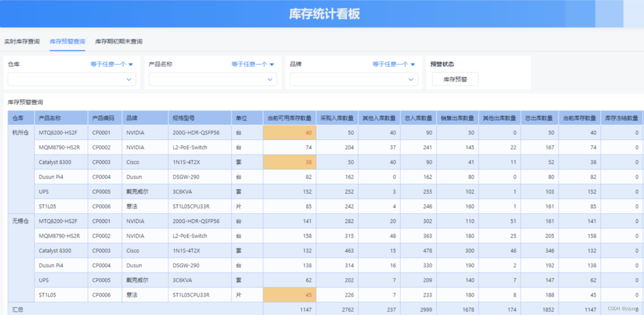Switch to 实时库存查询 tab
The width and height of the screenshot is (644, 315).
click(22, 41)
